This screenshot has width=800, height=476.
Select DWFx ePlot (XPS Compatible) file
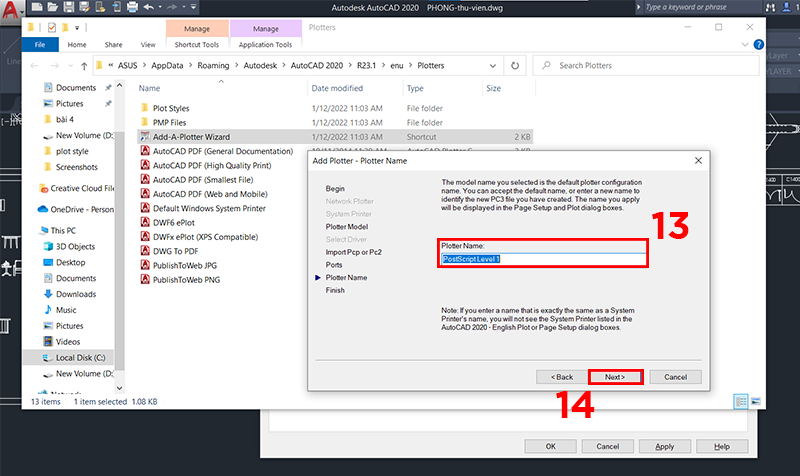pos(206,237)
